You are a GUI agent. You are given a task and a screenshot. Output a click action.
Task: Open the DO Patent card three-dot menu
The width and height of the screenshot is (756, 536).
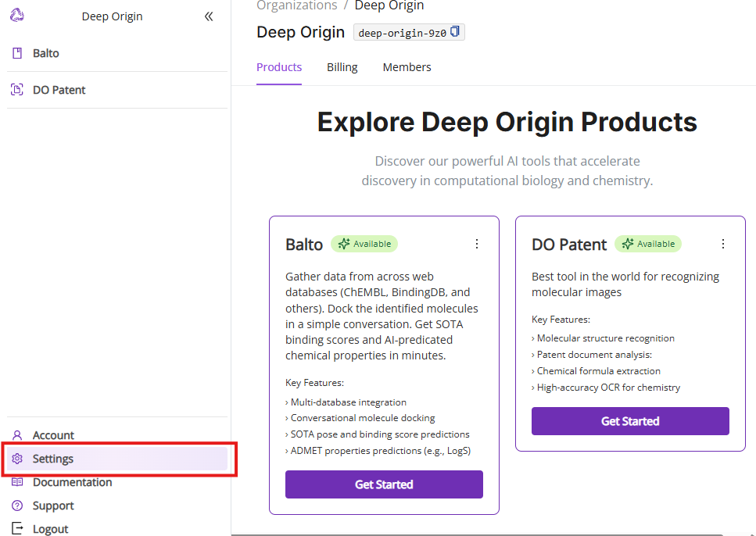723,244
